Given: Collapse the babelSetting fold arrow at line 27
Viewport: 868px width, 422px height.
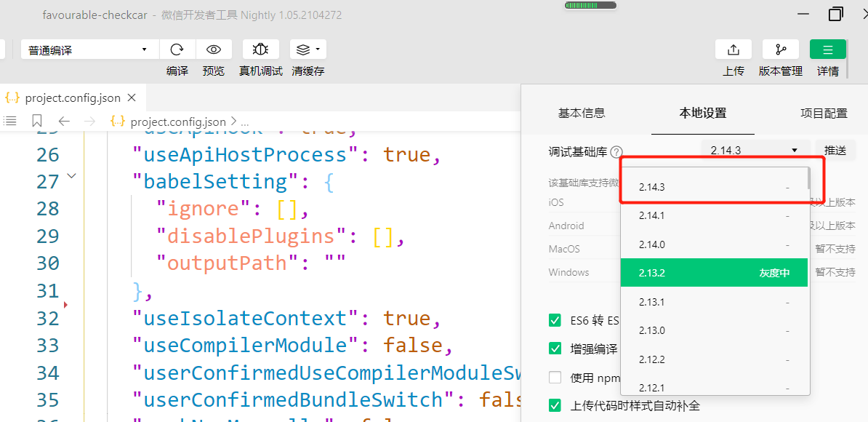Looking at the screenshot, I should (x=71, y=175).
